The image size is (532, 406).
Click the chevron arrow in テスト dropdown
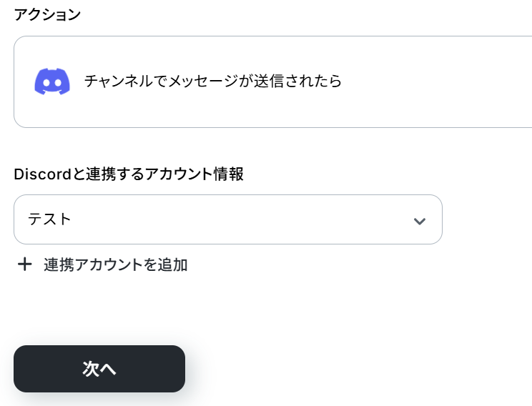pos(420,221)
